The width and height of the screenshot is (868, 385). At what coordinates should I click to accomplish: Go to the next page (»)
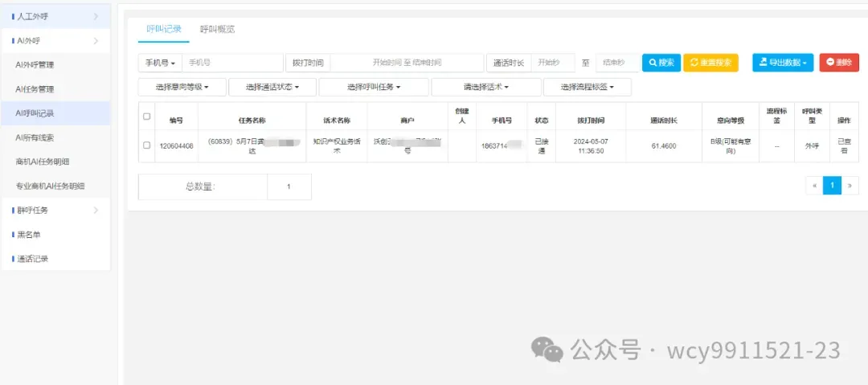(850, 186)
